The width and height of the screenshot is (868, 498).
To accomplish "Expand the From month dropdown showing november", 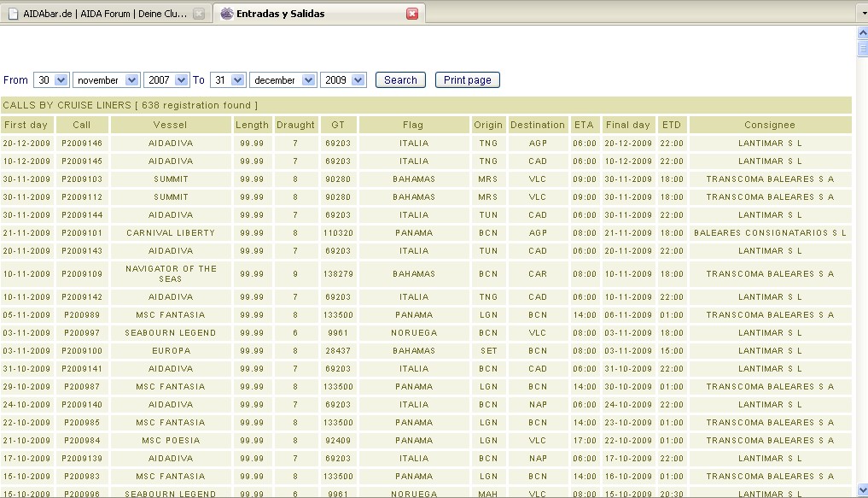I will pyautogui.click(x=107, y=80).
